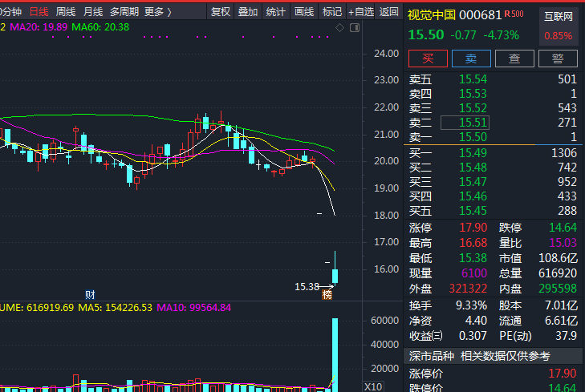Image resolution: width=585 pixels, height=392 pixels.
Task: Click MA20: 19.89 indicator label
Action: click(x=39, y=27)
